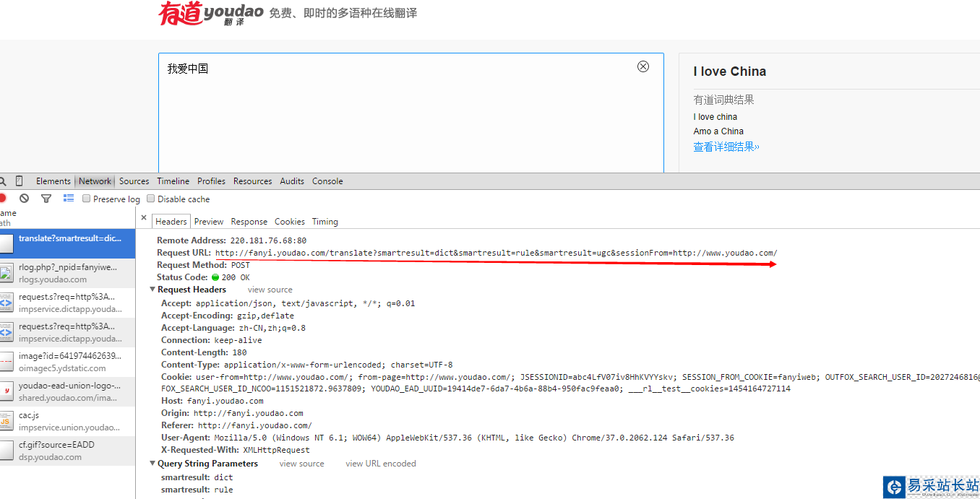This screenshot has height=499, width=980.
Task: Open the Sources panel
Action: click(x=134, y=181)
